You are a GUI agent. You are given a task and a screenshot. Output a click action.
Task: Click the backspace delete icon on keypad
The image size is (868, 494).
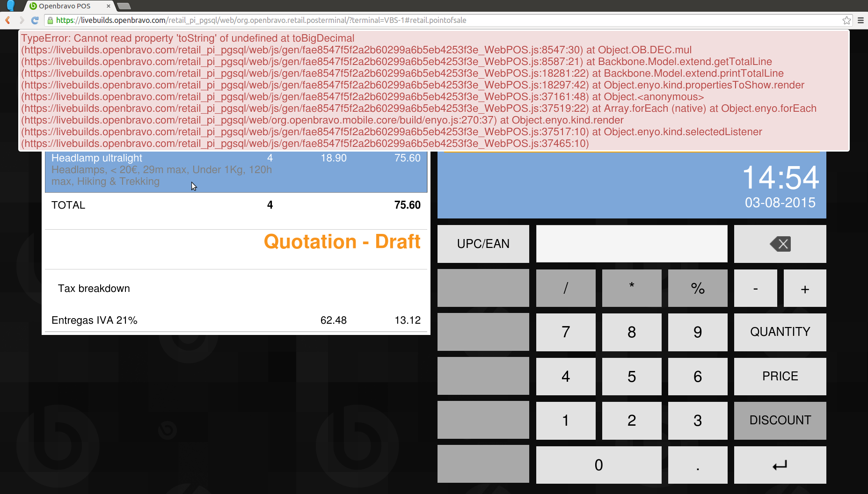pos(780,244)
